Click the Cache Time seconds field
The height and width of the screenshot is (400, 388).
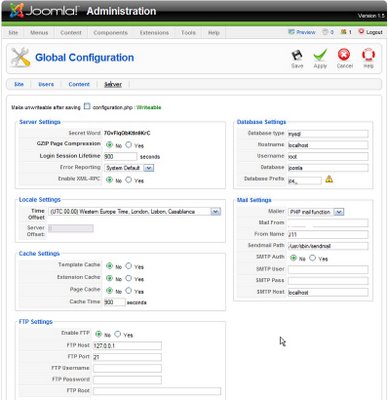(114, 302)
